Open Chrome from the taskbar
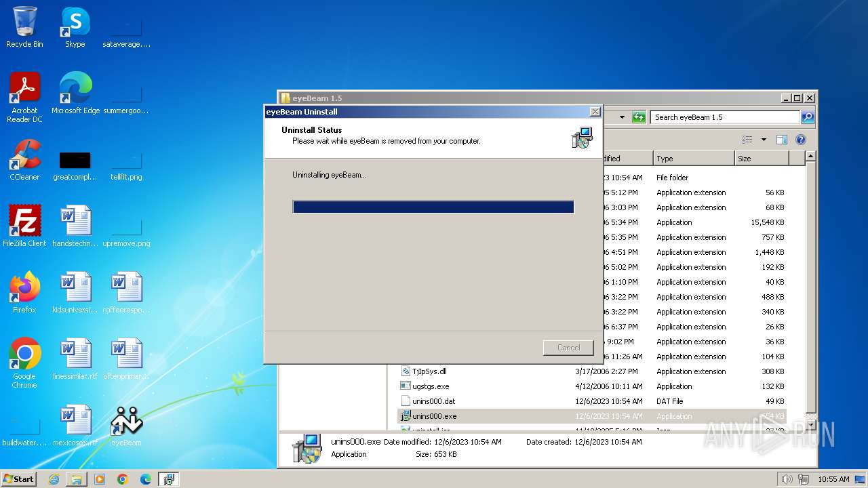868x488 pixels. point(123,479)
